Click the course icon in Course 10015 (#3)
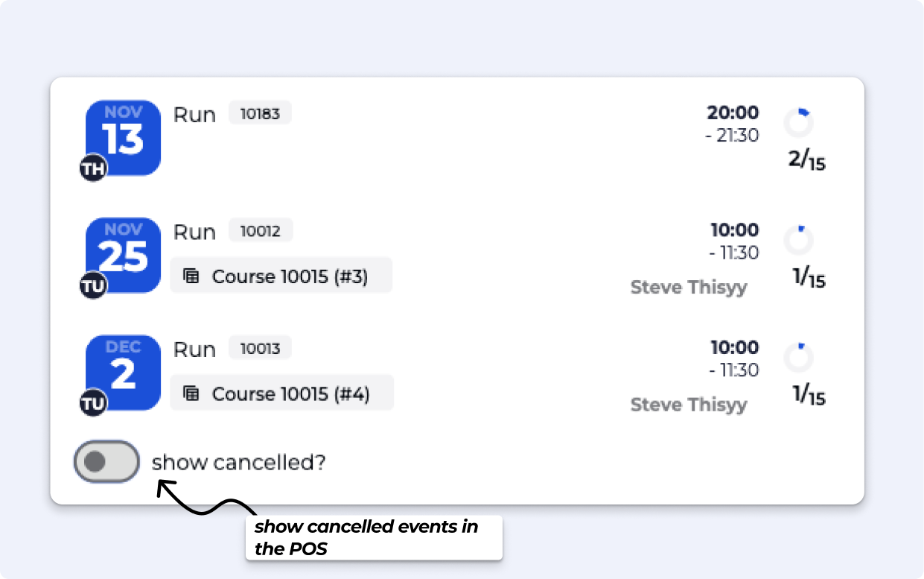The image size is (924, 579). coord(191,276)
